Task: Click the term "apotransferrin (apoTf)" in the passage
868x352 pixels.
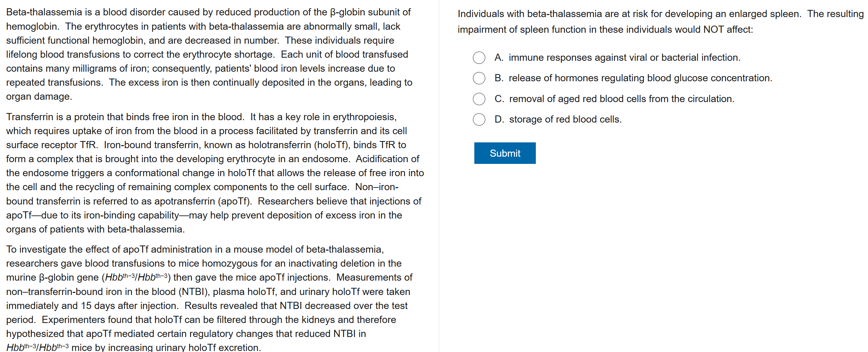Action: pyautogui.click(x=203, y=201)
